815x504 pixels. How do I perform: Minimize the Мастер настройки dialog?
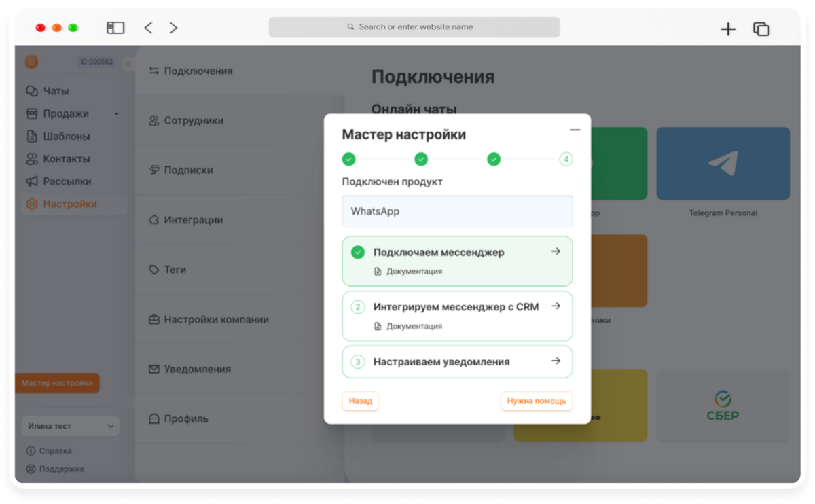[575, 130]
